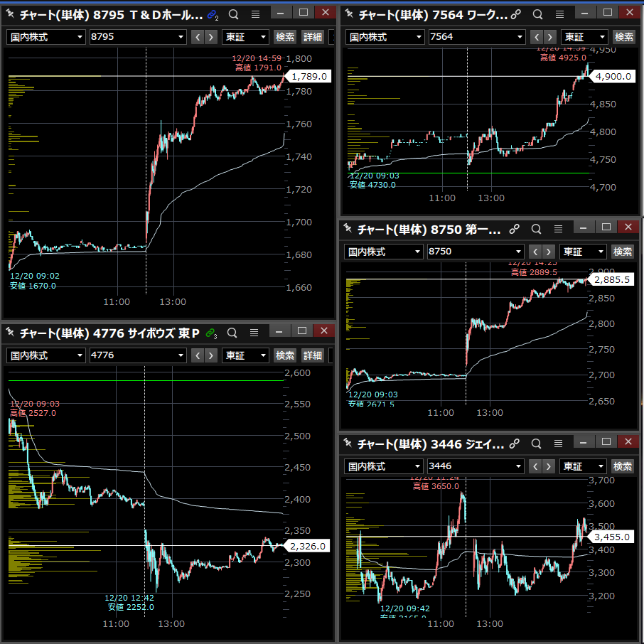Viewport: 644px width, 644px height.
Task: Click current price label 2,885.5
Action: (611, 279)
